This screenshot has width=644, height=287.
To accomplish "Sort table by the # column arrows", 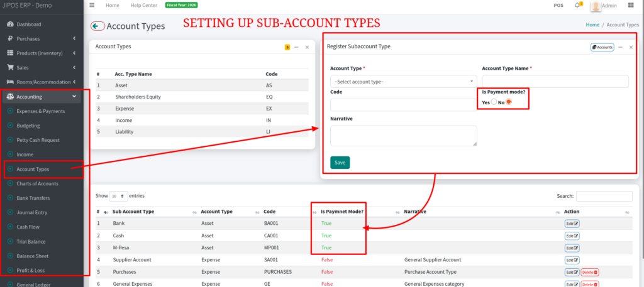I will click(106, 212).
